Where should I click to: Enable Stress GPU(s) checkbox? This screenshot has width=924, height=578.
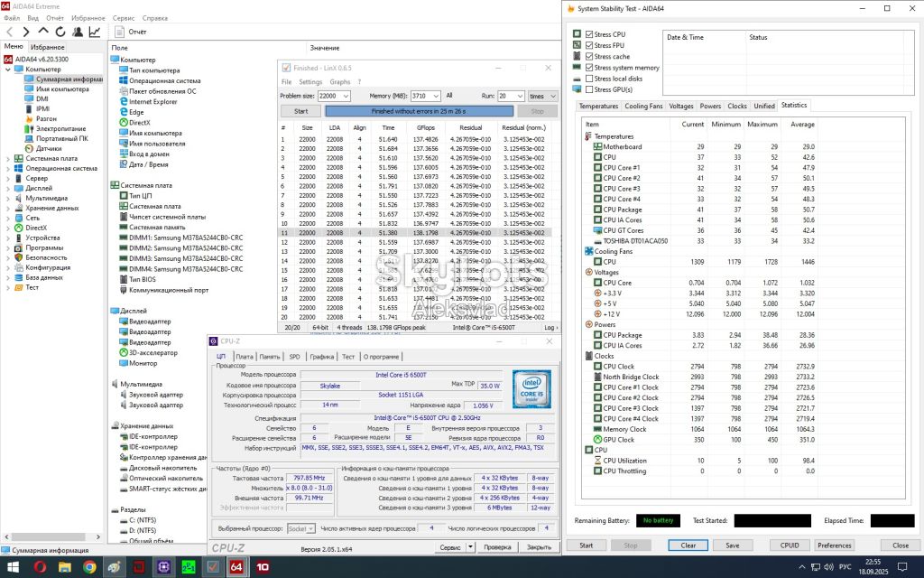589,89
